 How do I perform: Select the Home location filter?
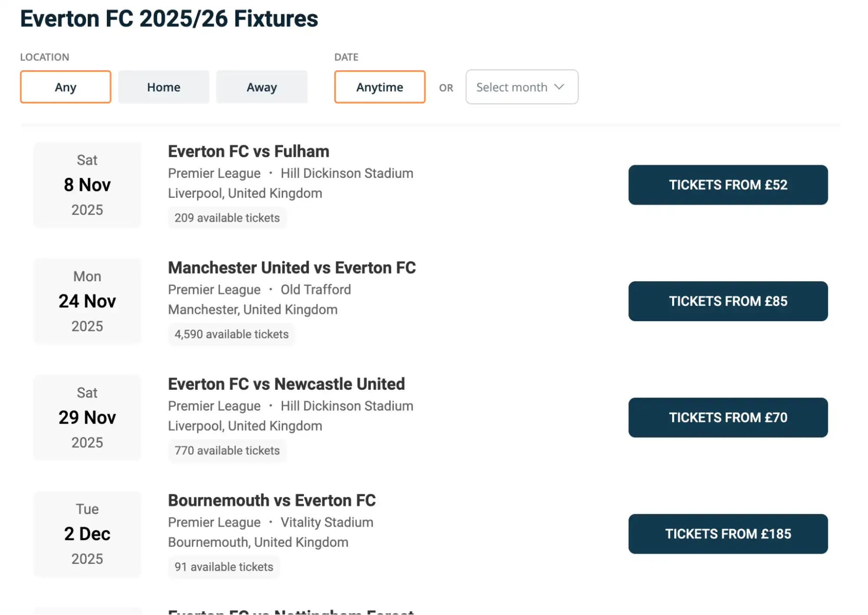163,87
